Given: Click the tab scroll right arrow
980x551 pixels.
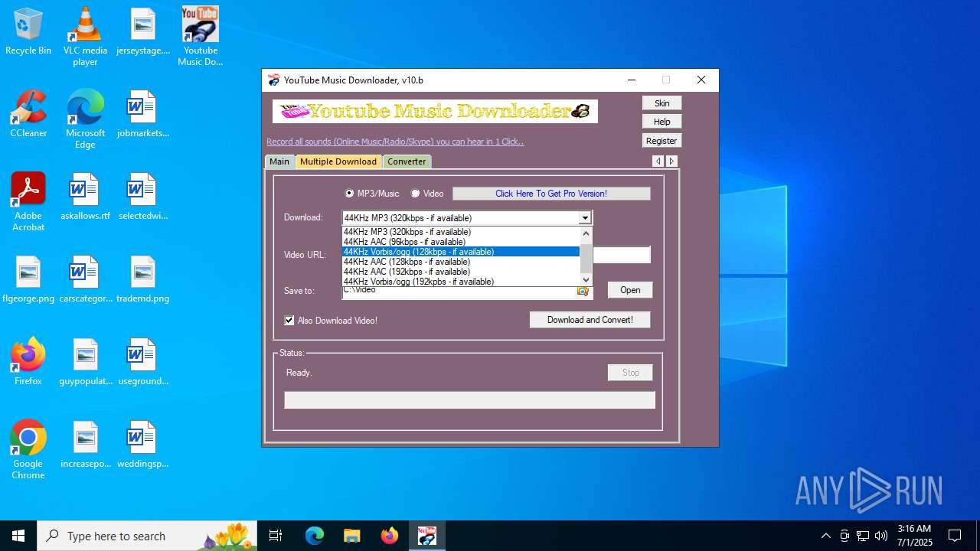Looking at the screenshot, I should pos(671,161).
